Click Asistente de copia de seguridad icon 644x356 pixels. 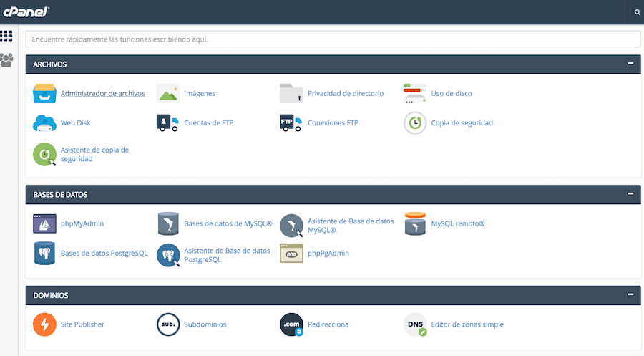(44, 155)
